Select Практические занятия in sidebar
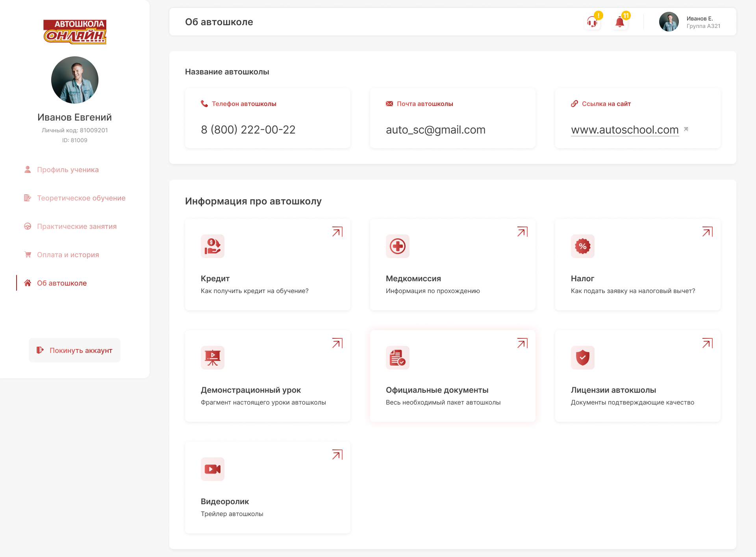 pyautogui.click(x=77, y=227)
